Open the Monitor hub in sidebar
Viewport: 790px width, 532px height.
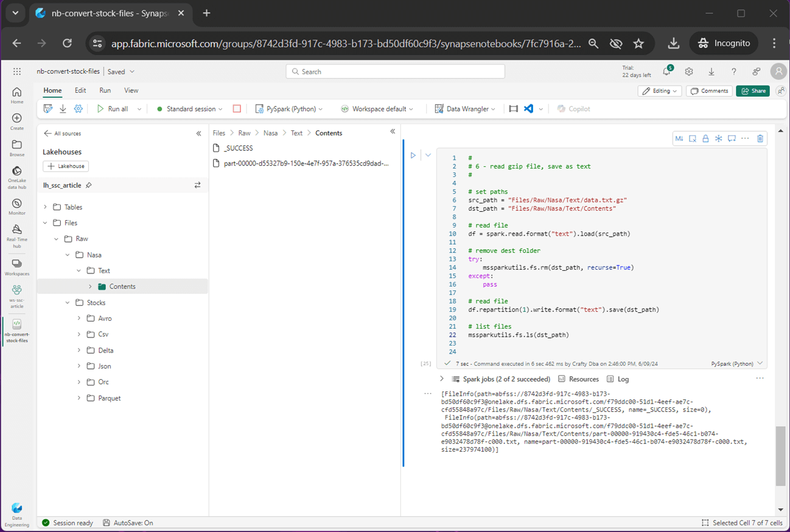[17, 207]
